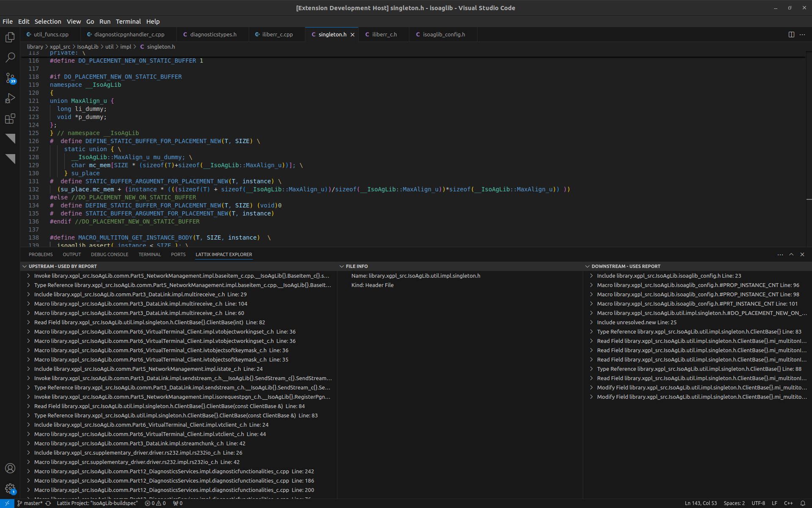Show errors and warnings count in status bar
812x508 pixels.
pyautogui.click(x=155, y=503)
